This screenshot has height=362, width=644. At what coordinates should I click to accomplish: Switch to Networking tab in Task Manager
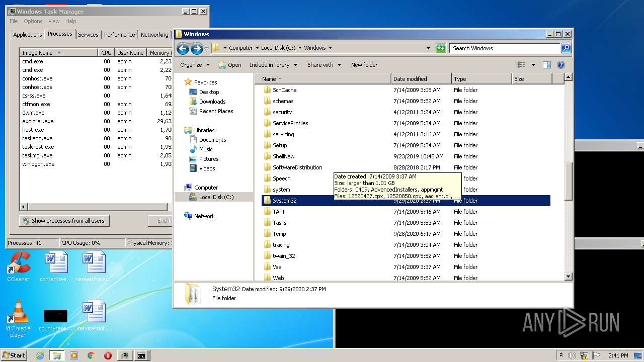(154, 35)
